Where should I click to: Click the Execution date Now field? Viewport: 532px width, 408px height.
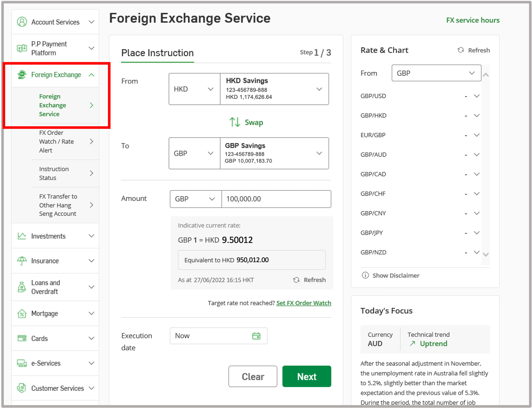[x=218, y=336]
